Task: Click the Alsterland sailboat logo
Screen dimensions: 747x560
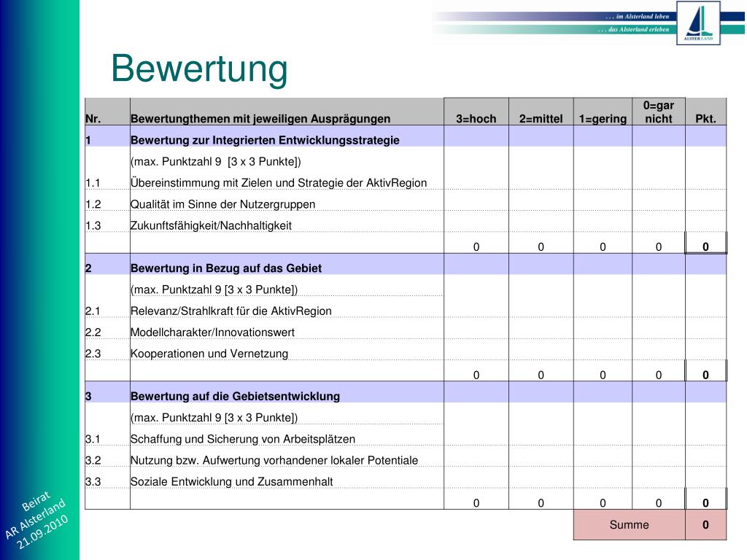Action: click(698, 23)
